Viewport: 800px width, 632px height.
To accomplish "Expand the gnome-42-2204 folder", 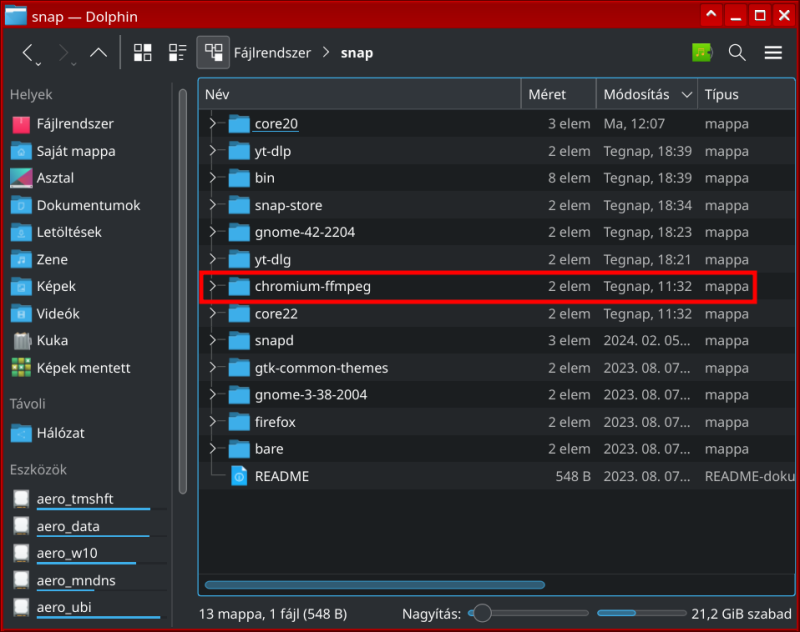I will [x=212, y=232].
